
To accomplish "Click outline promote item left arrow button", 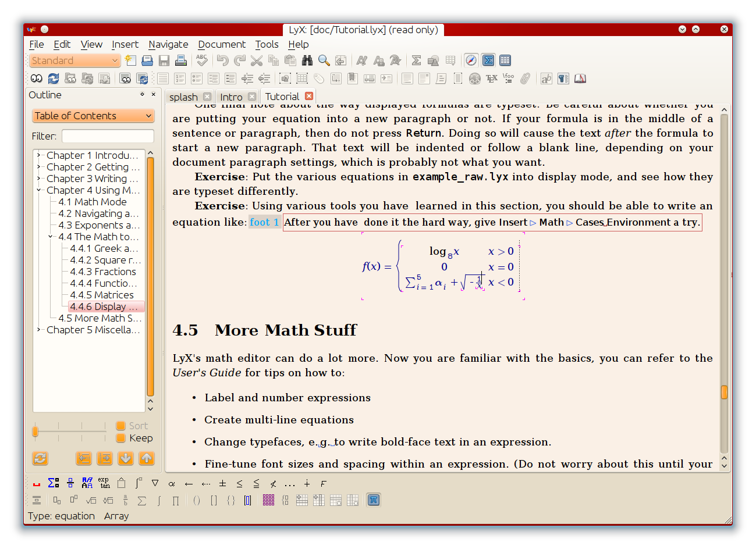I will pos(84,458).
